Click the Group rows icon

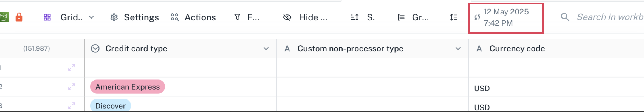coord(401,17)
